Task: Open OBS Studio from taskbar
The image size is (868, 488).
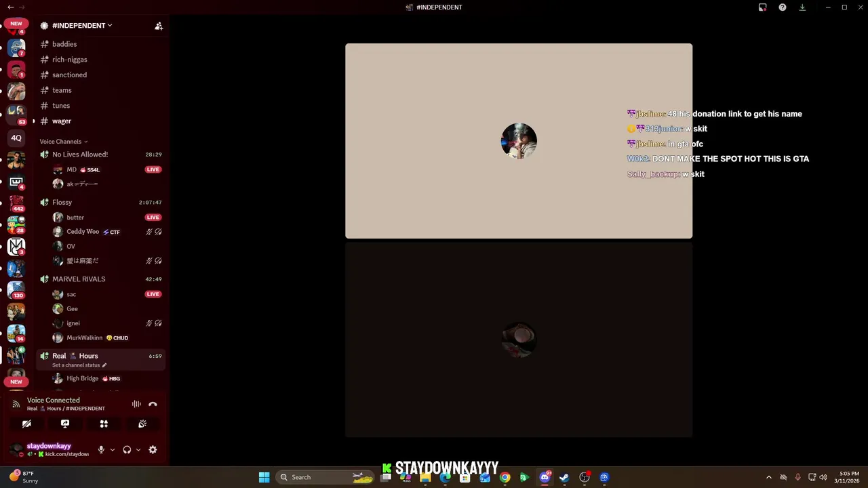Action: (585, 477)
